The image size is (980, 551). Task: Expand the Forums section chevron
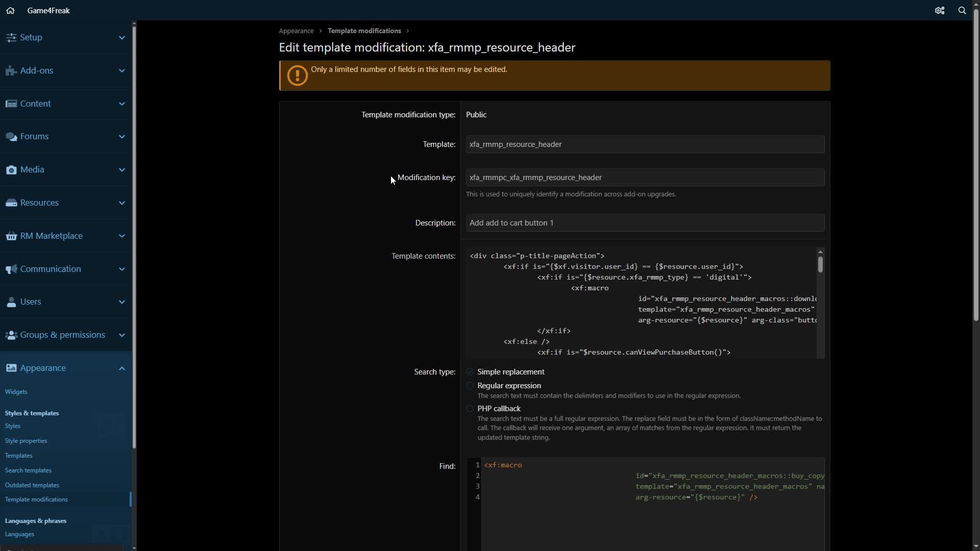pos(121,136)
